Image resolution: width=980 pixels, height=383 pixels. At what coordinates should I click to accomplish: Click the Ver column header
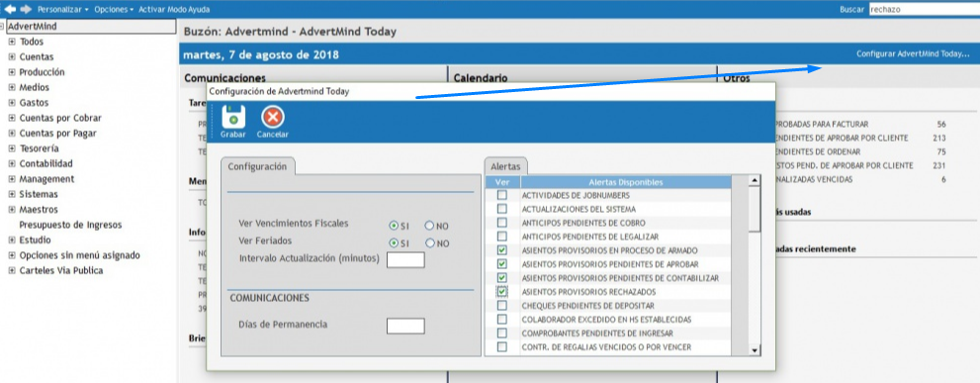click(x=502, y=182)
